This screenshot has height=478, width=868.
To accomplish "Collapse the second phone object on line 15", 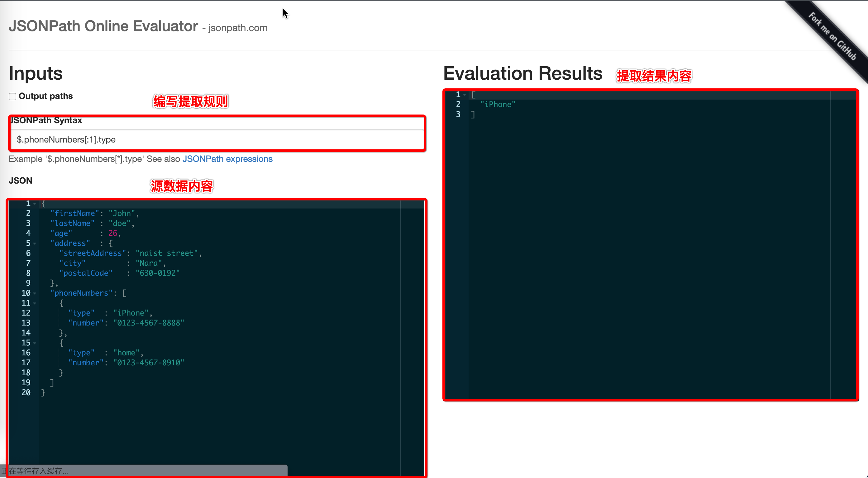I will (35, 343).
